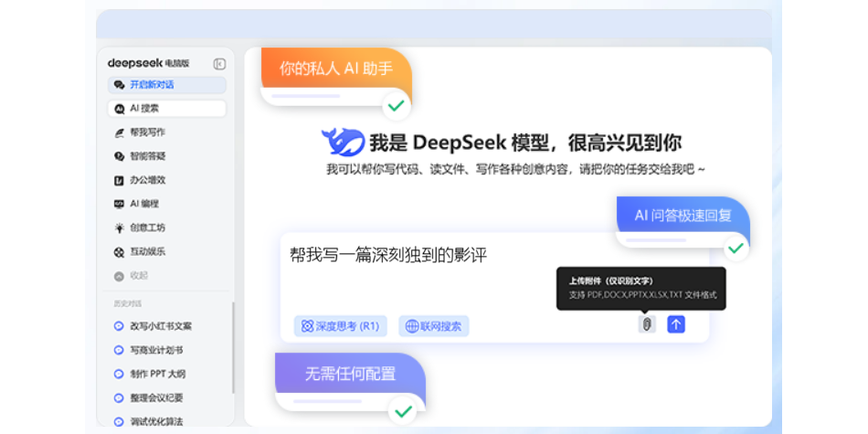Image resolution: width=868 pixels, height=434 pixels.
Task: Click the chat bubble icon beside 开启新对话
Action: point(119,85)
